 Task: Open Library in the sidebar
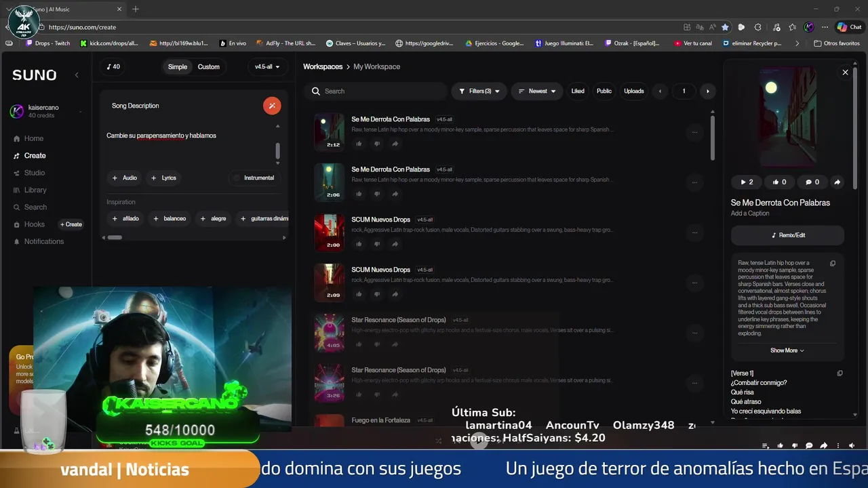coord(35,190)
